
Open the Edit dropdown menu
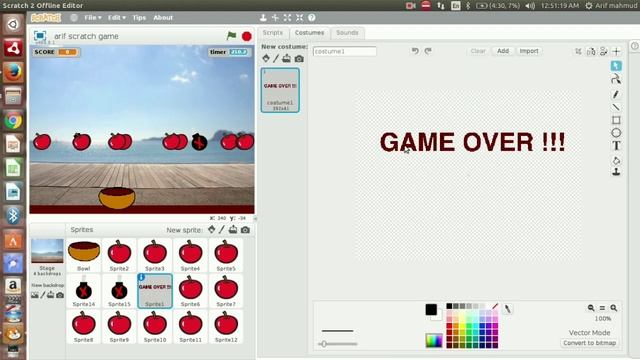click(x=116, y=18)
